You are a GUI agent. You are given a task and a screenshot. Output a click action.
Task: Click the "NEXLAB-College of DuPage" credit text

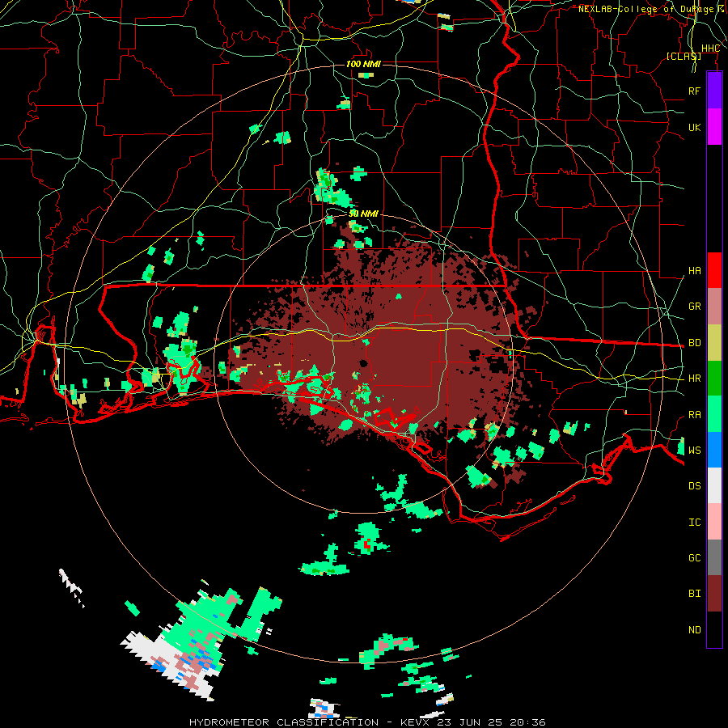pos(645,9)
